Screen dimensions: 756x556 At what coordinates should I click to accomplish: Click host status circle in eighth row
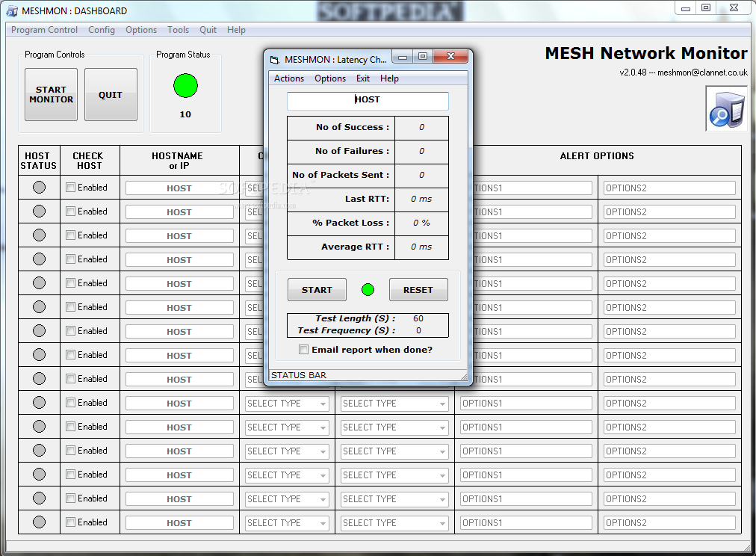pos(39,354)
